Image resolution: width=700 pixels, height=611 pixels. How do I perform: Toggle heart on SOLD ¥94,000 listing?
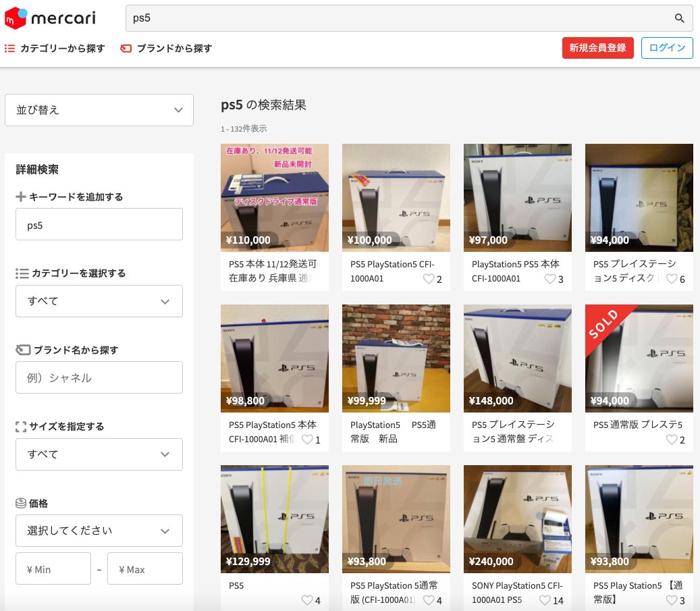671,440
